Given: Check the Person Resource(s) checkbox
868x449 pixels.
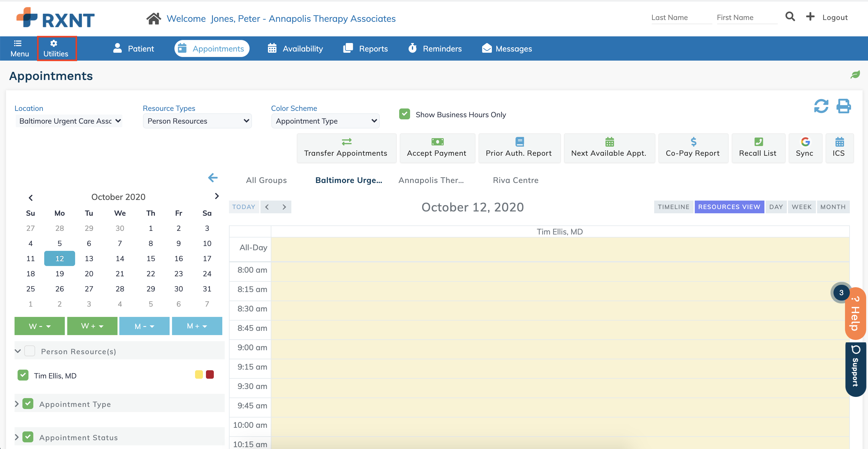Looking at the screenshot, I should (x=30, y=351).
